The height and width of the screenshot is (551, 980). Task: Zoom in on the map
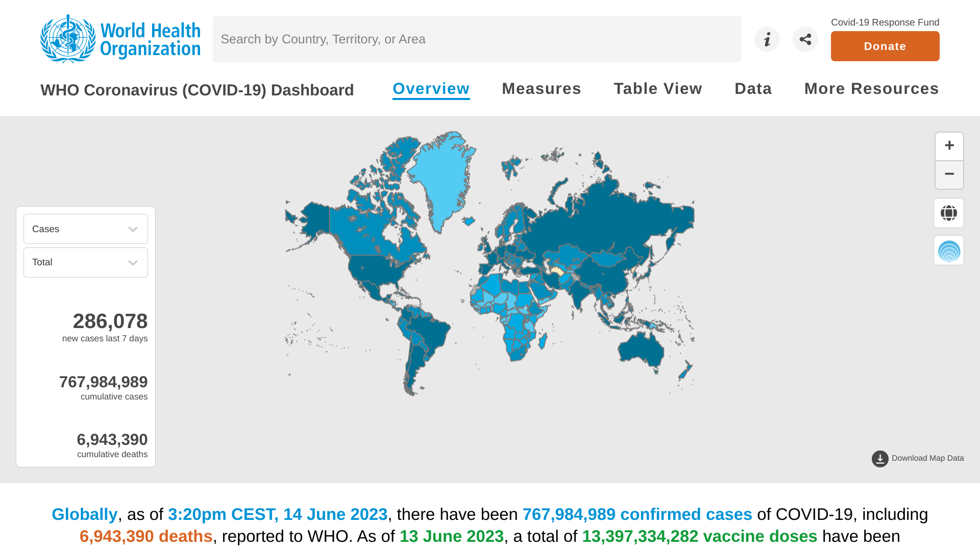coord(949,146)
